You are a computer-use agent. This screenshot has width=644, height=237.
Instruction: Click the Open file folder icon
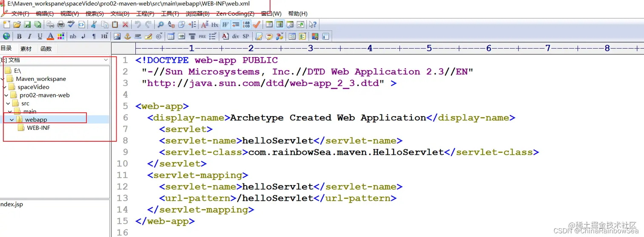point(17,25)
